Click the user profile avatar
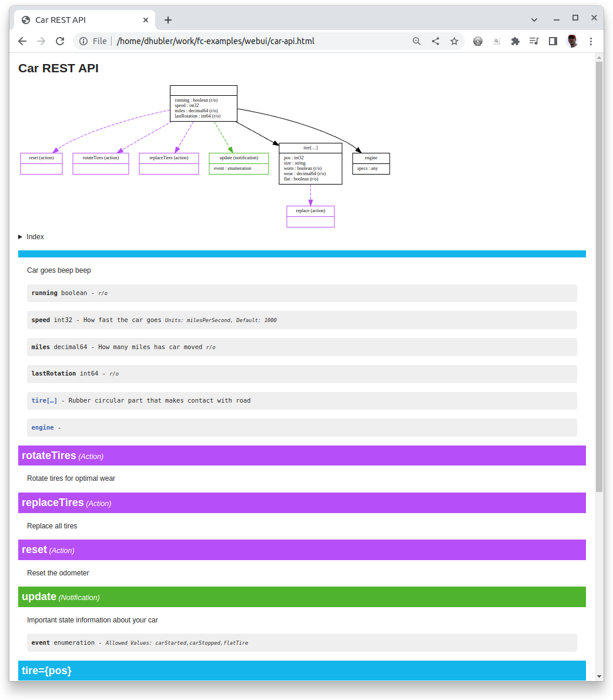Viewport: 613px width, 700px height. tap(572, 41)
